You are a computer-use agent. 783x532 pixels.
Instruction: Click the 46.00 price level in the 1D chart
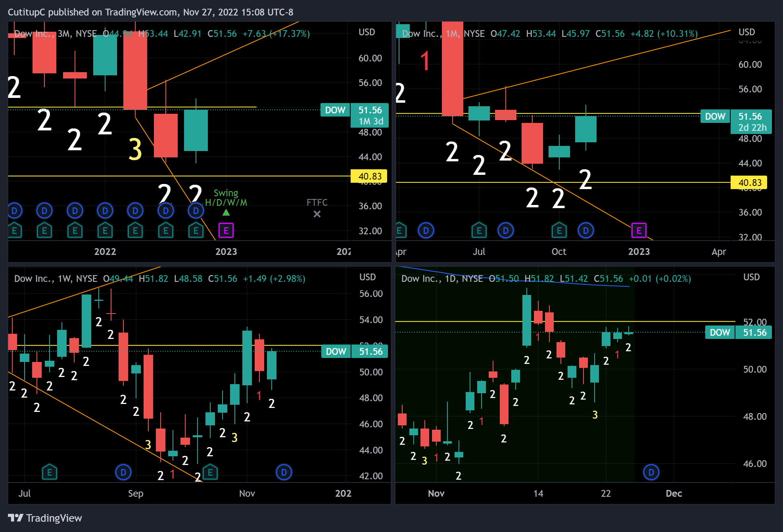tap(755, 464)
